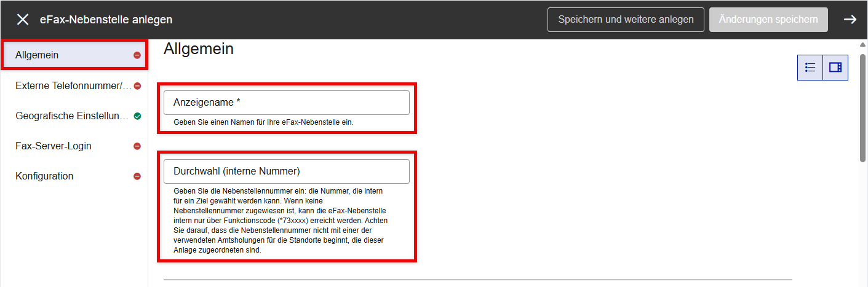868x287 pixels.
Task: Switch to the side panel layout icon
Action: [x=835, y=68]
